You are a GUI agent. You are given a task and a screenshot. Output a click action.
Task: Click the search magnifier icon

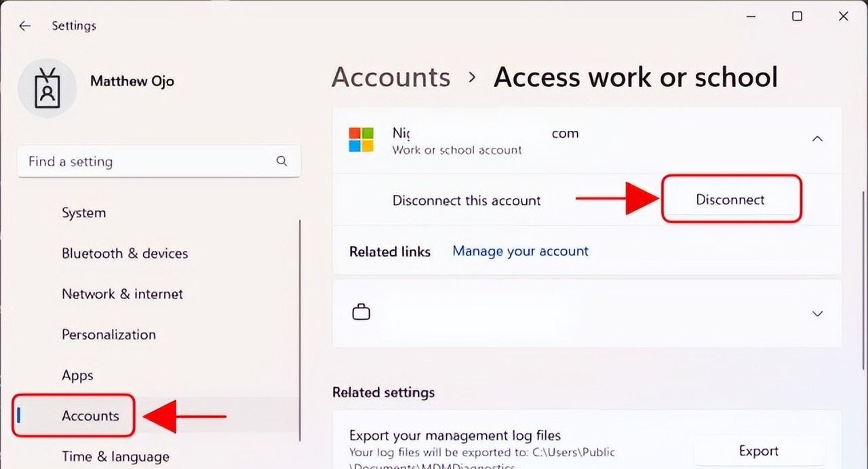pos(281,162)
